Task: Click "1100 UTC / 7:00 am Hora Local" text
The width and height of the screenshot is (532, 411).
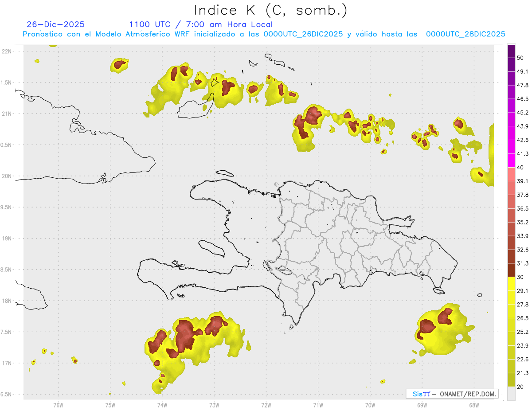Action: pyautogui.click(x=201, y=24)
